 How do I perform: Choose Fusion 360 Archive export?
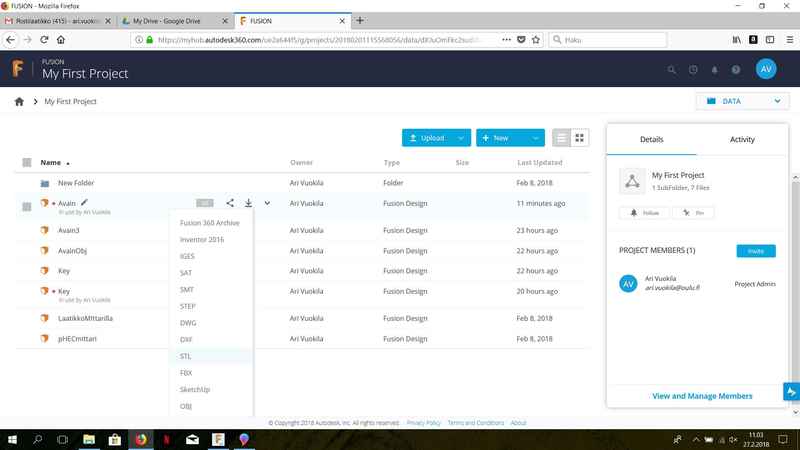pyautogui.click(x=210, y=223)
